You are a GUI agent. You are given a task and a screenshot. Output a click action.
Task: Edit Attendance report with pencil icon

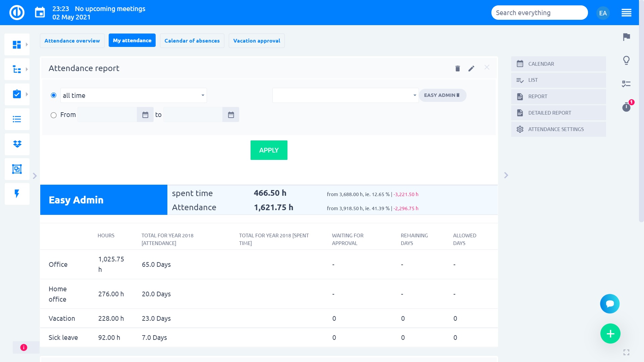click(471, 68)
